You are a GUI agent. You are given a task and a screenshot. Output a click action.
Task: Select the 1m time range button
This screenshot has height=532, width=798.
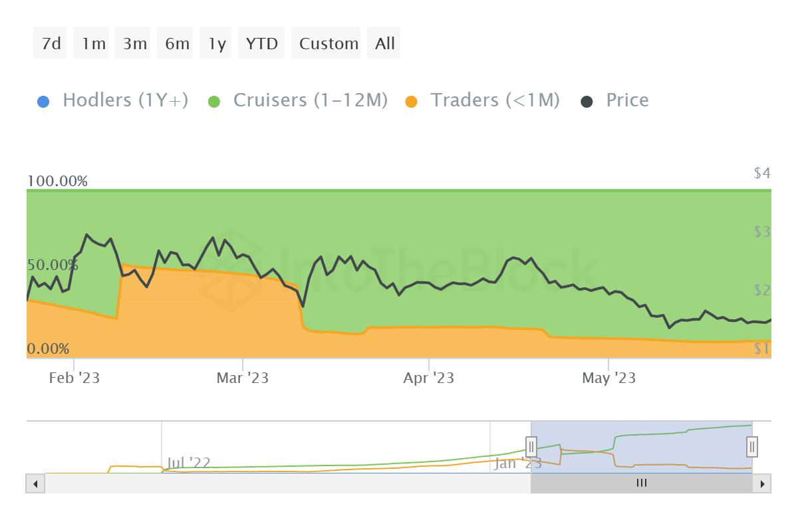point(93,44)
